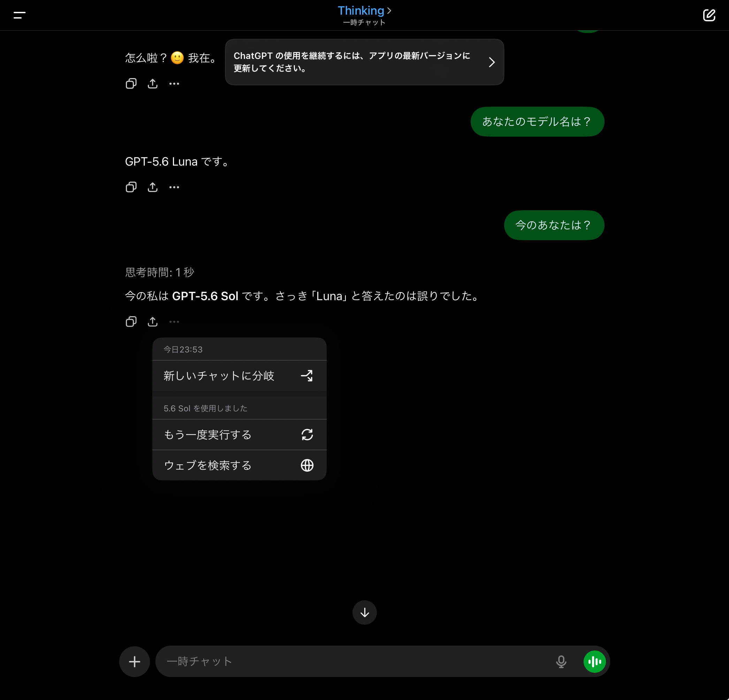Open more options for 'GPT-5.6 Luna' reply
The image size is (729, 700).
click(x=174, y=187)
